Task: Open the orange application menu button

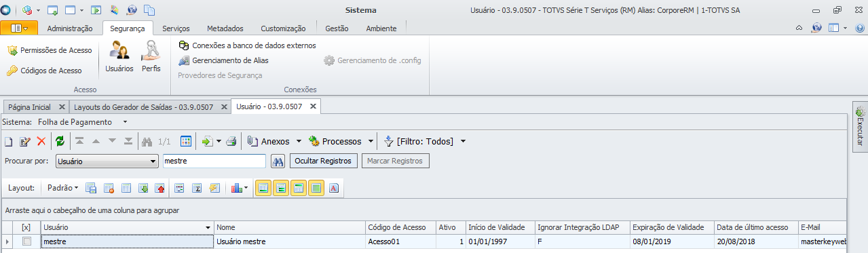Action: [x=19, y=28]
